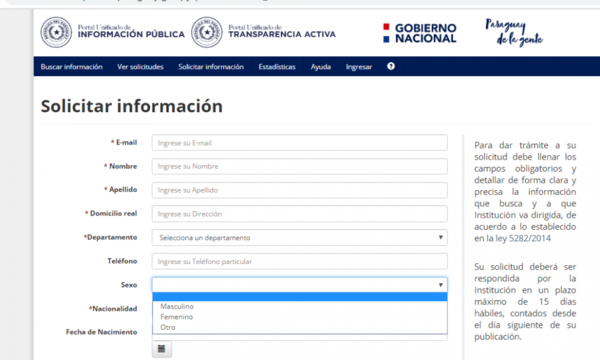
Task: Click the Departamento field label
Action: 110,237
